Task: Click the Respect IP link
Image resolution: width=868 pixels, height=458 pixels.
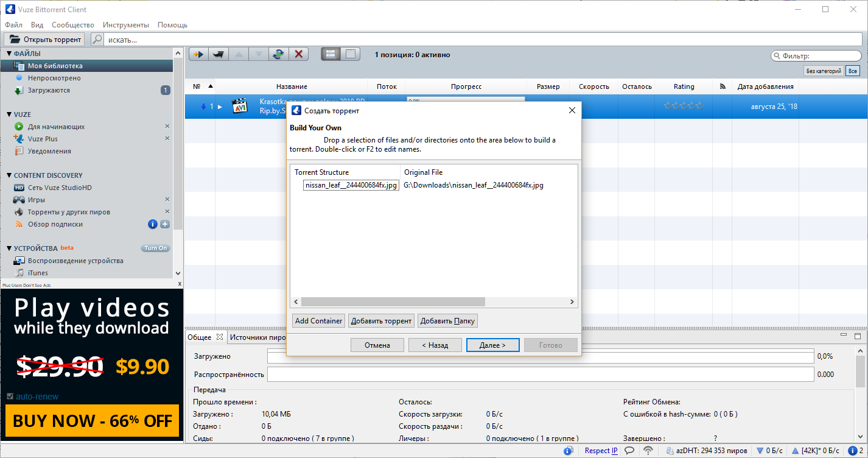Action: pos(601,451)
